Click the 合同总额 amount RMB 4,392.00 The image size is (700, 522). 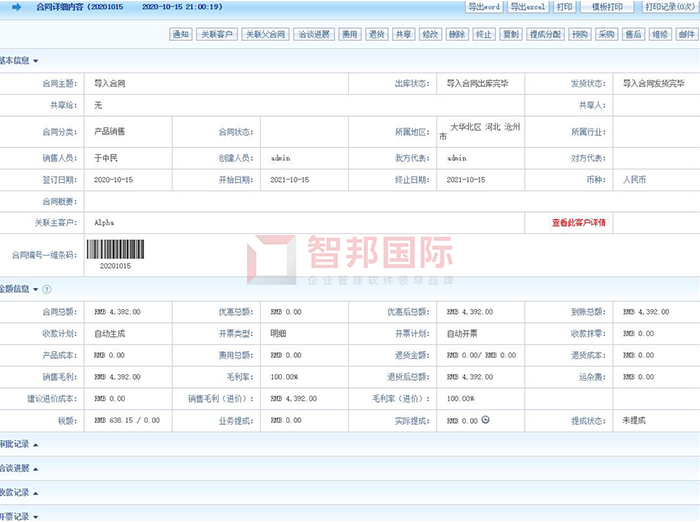(117, 312)
